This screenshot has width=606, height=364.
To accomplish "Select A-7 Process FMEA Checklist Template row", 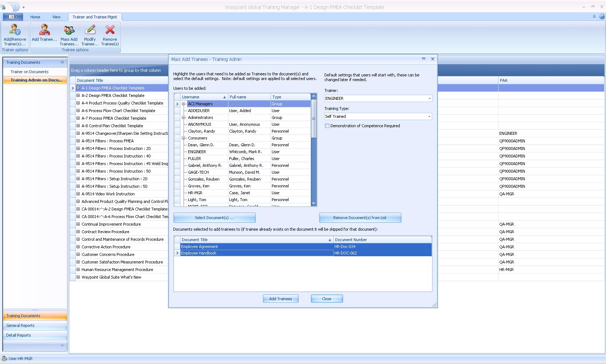I will (114, 118).
